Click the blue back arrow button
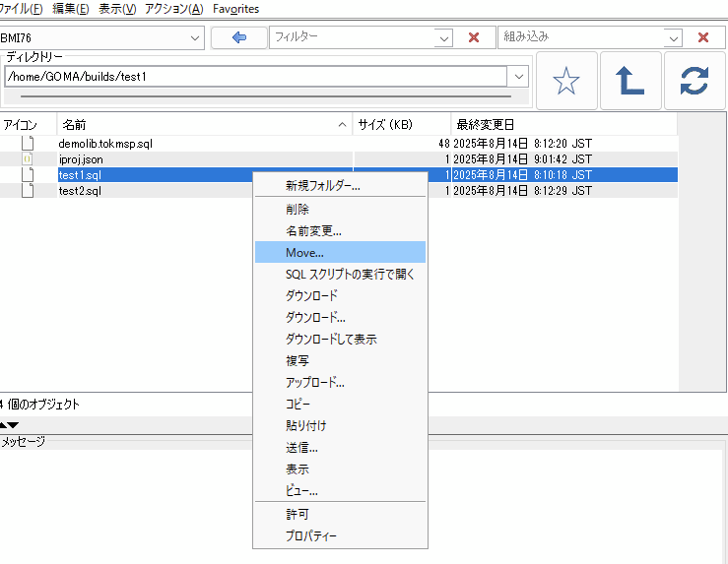728x564 pixels. tap(239, 37)
